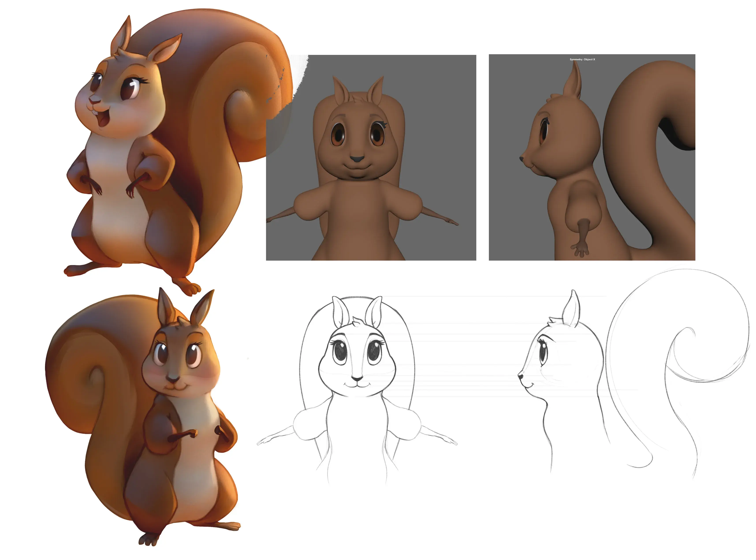Click the front-view 3D model's left eye
756x560 pixels.
coord(337,134)
